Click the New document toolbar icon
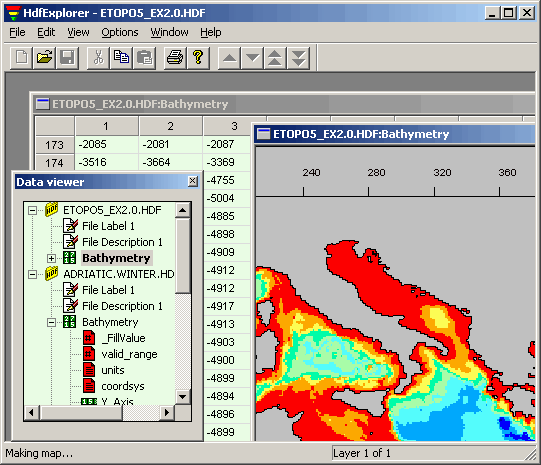 point(22,58)
